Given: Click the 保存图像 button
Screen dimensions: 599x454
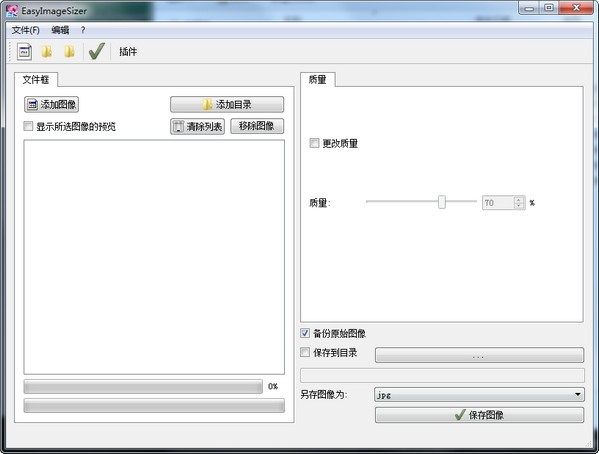Looking at the screenshot, I should [x=479, y=415].
